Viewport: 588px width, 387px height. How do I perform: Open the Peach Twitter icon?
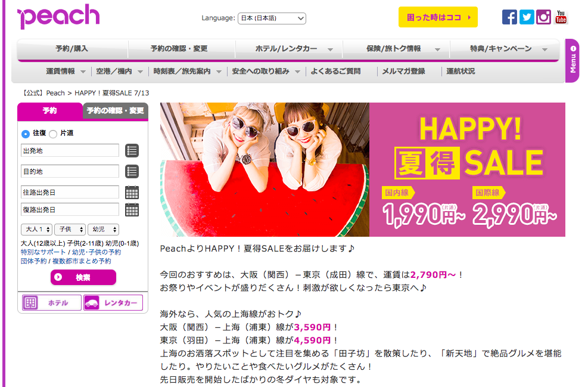(527, 17)
